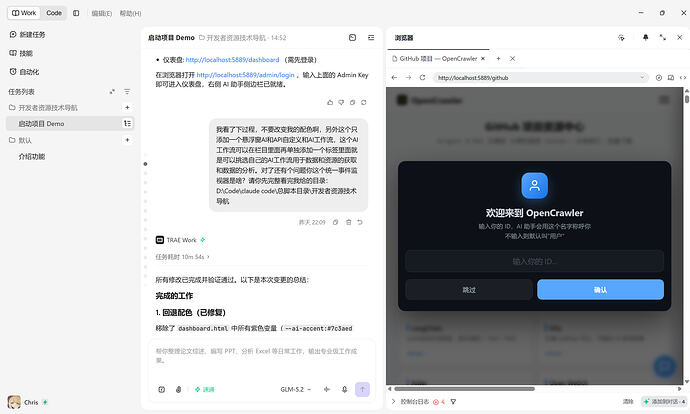Click the browser horizontal scrollbar thumb

(464, 389)
